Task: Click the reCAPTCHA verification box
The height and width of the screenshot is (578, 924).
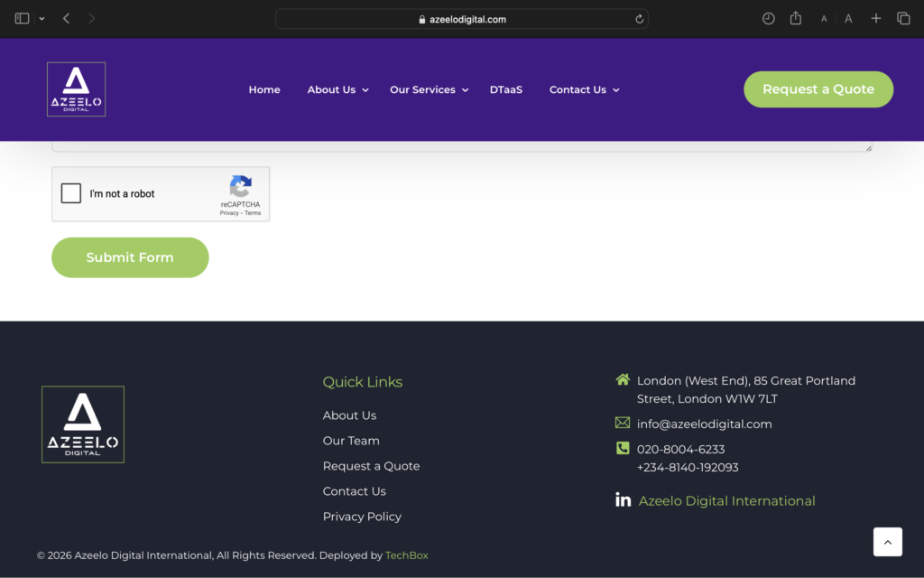Action: point(161,193)
